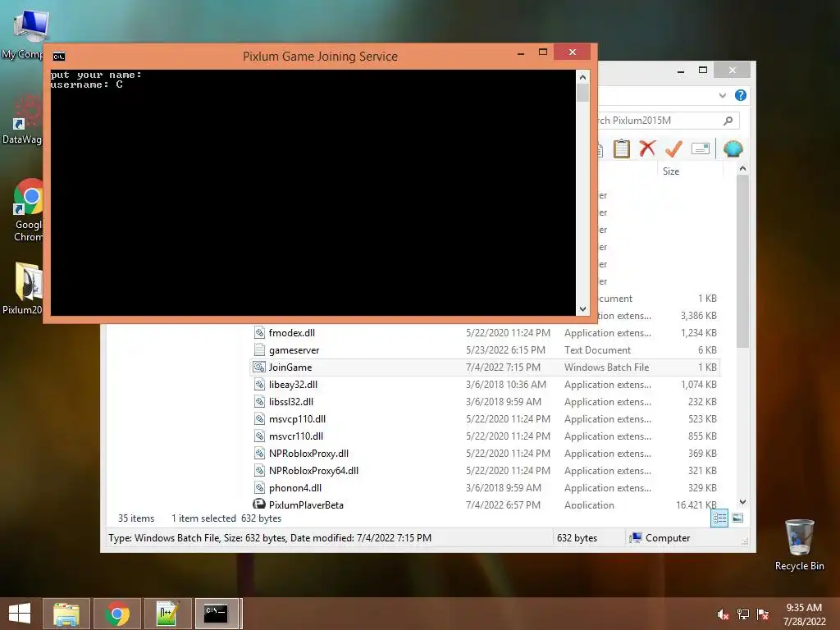840x630 pixels.
Task: Click the Computer entry in status bar
Action: click(660, 538)
